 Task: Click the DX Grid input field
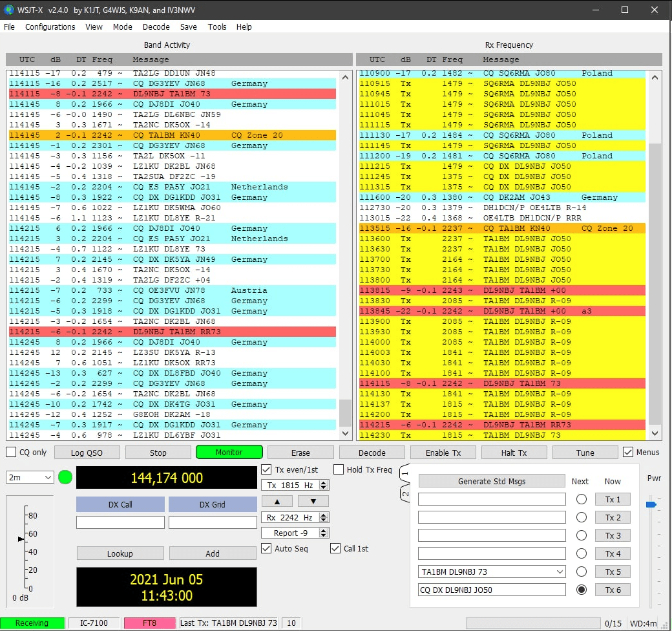pyautogui.click(x=213, y=522)
